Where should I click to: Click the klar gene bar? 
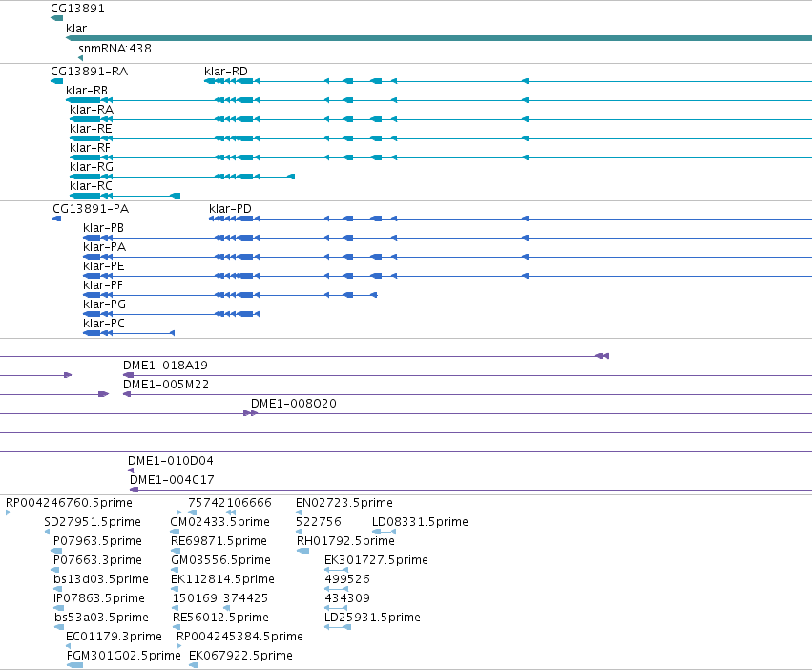(439, 38)
